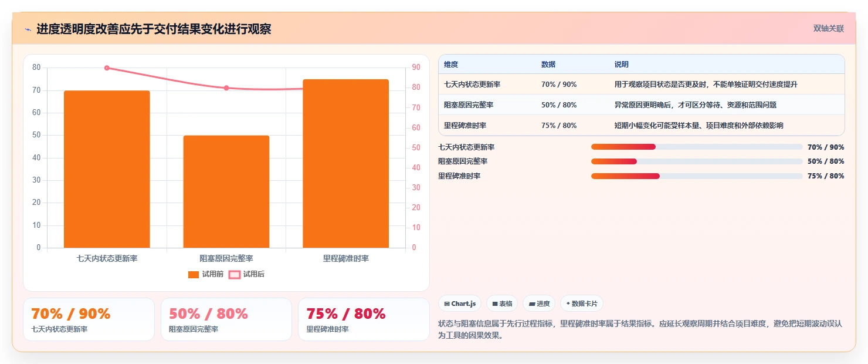The width and height of the screenshot is (868, 364).
Task: Select the 进度 tag chip
Action: point(539,304)
